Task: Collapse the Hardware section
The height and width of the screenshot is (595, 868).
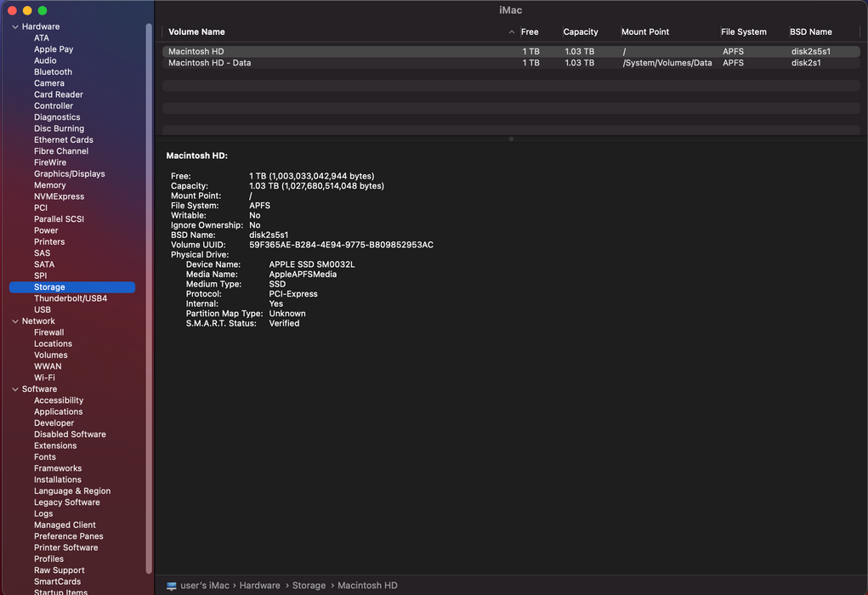Action: click(15, 26)
